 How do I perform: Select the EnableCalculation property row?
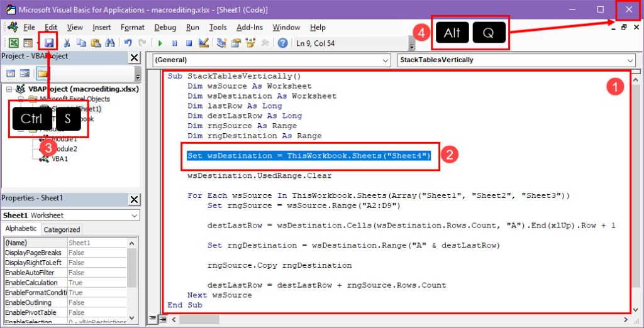[x=65, y=282]
